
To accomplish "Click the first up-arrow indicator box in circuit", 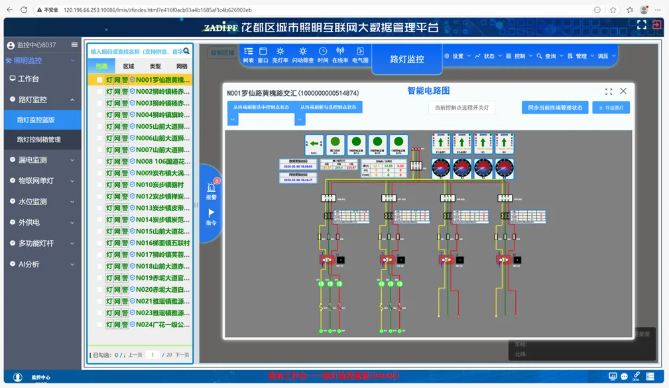I will pos(441,143).
